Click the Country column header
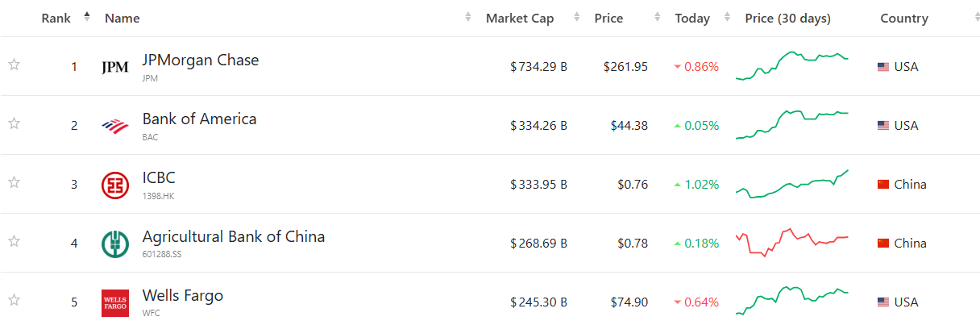Screen dimensions: 980x325 [903, 18]
